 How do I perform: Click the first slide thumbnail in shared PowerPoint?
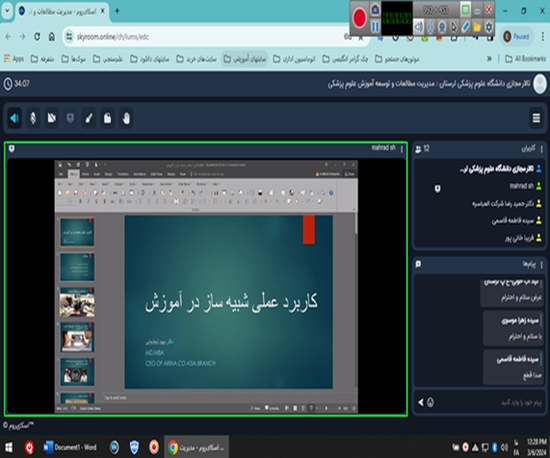pyautogui.click(x=77, y=232)
